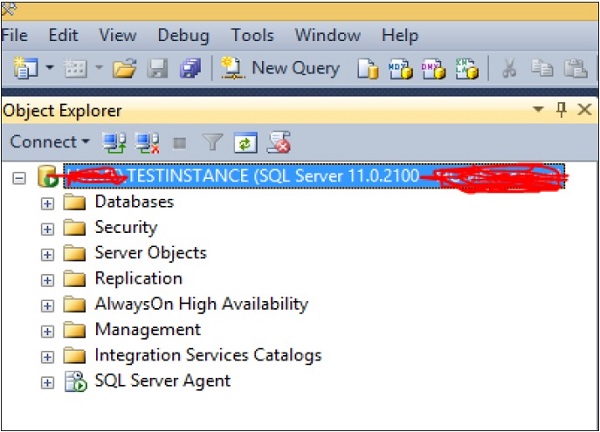600x432 pixels.
Task: Close the Object Explorer panel
Action: pyautogui.click(x=584, y=110)
